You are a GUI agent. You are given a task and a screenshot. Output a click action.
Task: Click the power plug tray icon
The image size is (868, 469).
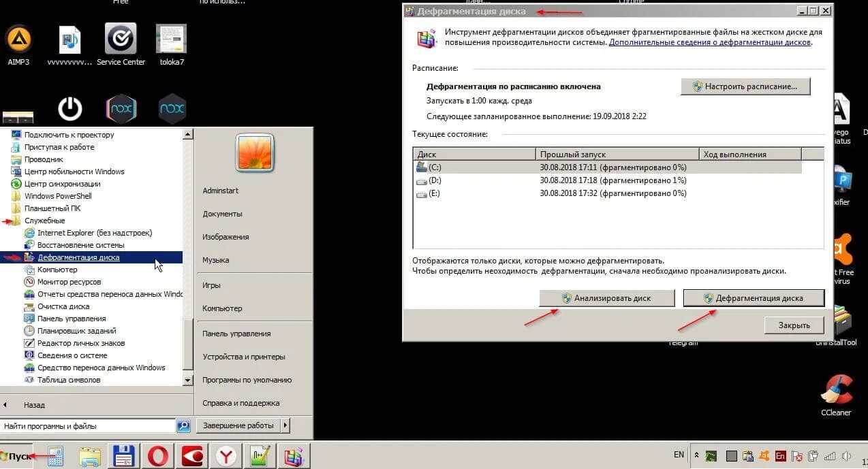click(813, 455)
